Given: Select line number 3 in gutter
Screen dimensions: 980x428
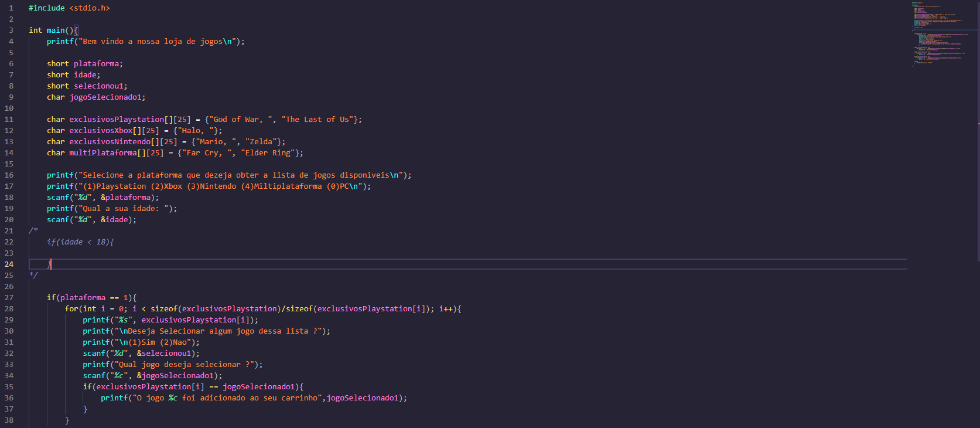Looking at the screenshot, I should 11,30.
